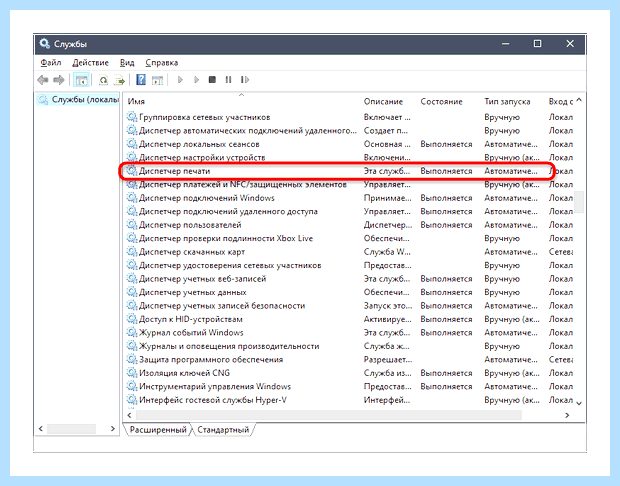Click the second play arrow toolbar icon
Viewport: 620px width, 486px height.
[x=197, y=80]
